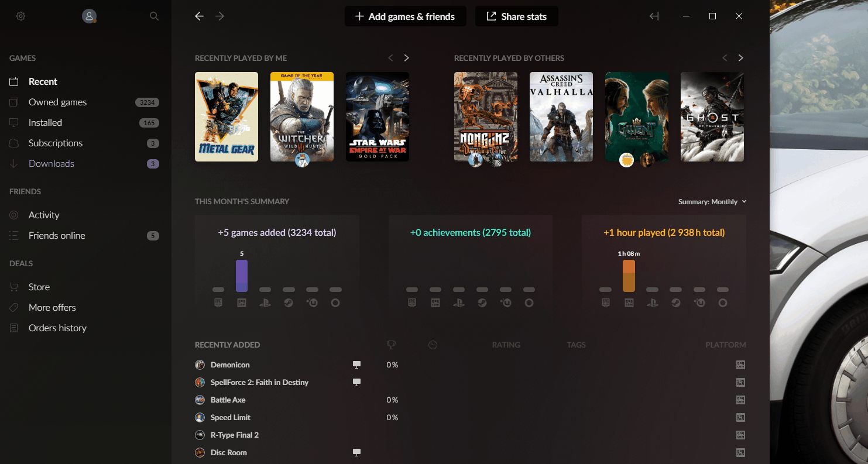
Task: Open The Witcher 3 Wild Hunt cover
Action: (x=302, y=116)
